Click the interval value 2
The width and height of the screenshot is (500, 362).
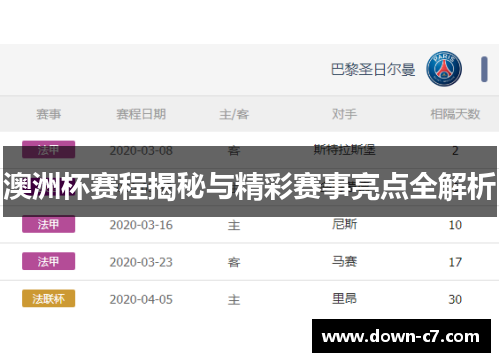coord(455,151)
